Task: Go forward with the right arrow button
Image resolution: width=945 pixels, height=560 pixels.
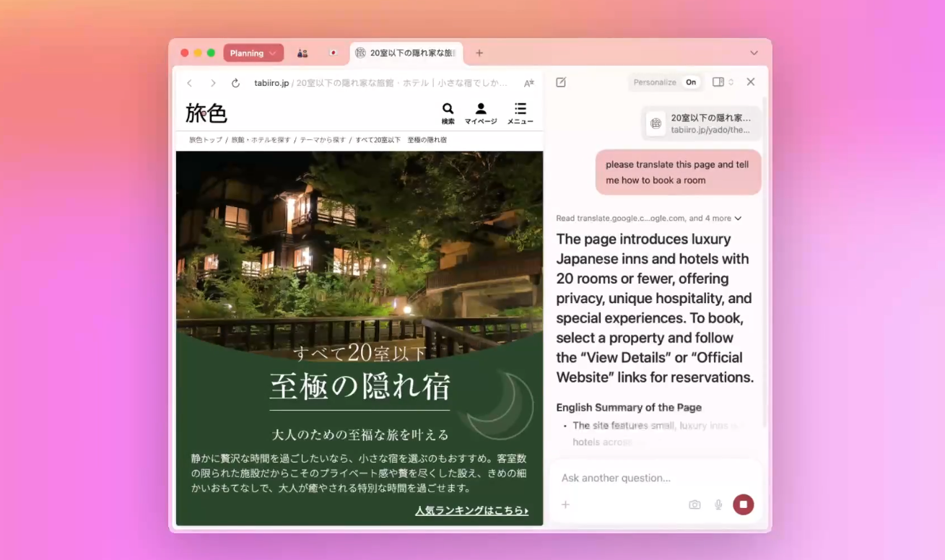Action: pos(213,83)
